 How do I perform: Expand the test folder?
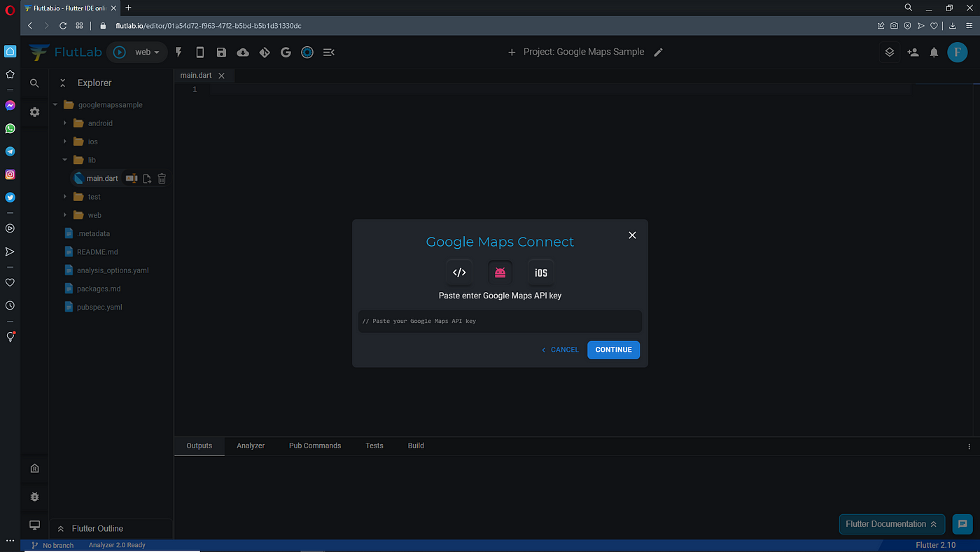click(65, 197)
